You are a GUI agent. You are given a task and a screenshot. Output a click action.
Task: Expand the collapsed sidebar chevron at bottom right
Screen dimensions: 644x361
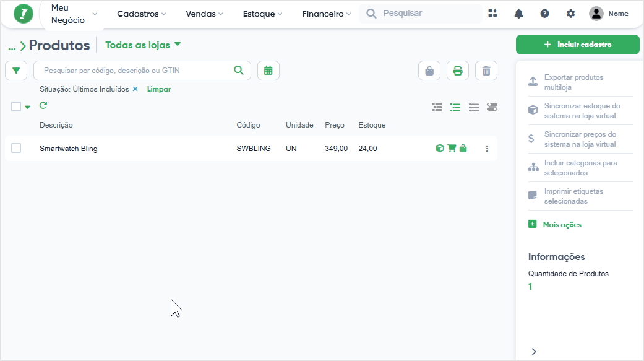(x=534, y=351)
